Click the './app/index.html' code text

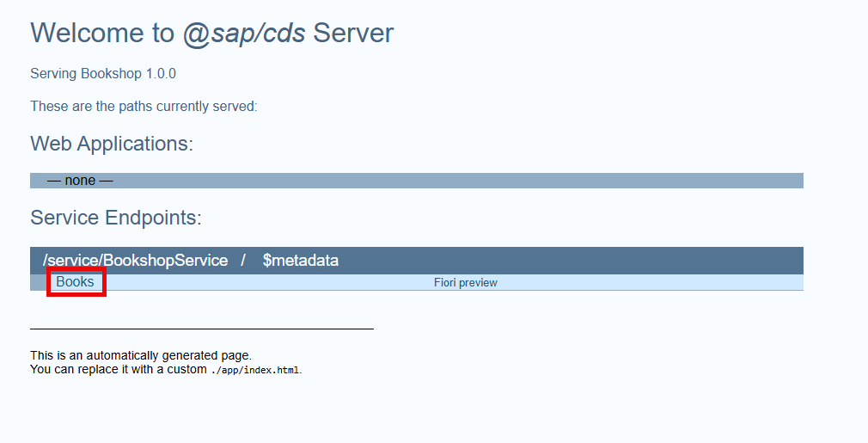pos(255,370)
